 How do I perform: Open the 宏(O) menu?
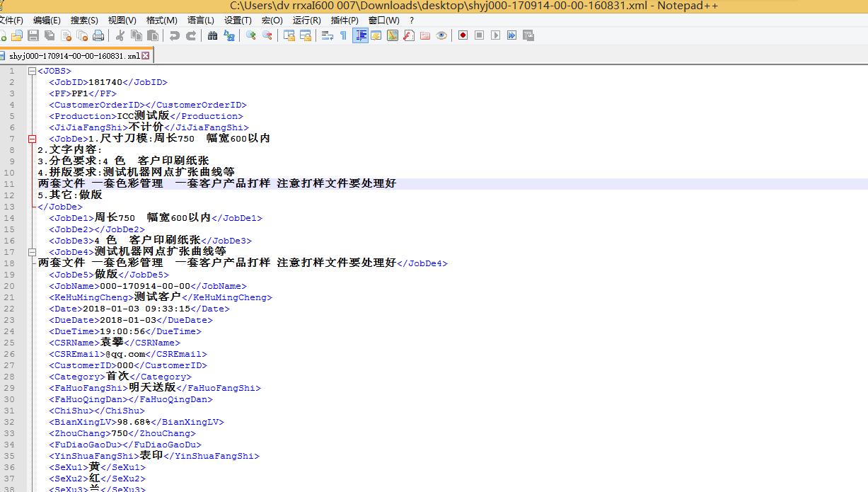tap(272, 20)
